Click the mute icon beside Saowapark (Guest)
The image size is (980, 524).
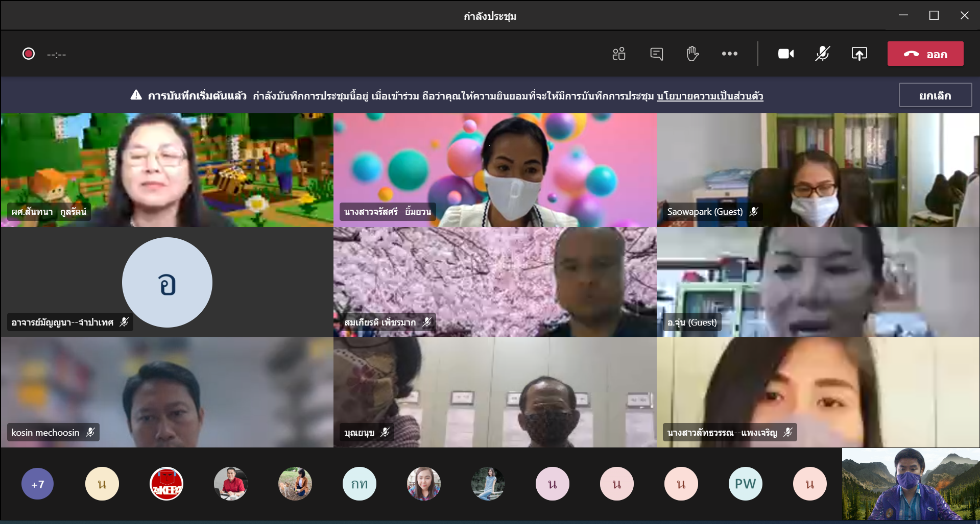coord(754,211)
